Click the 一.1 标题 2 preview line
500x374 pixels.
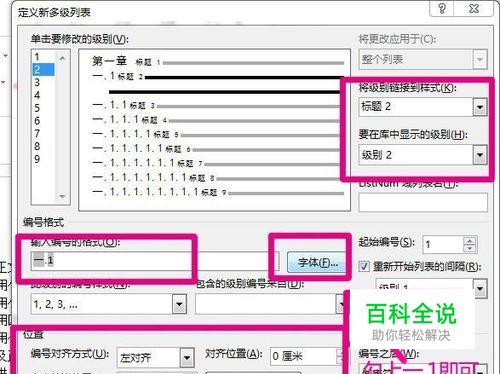(218, 77)
